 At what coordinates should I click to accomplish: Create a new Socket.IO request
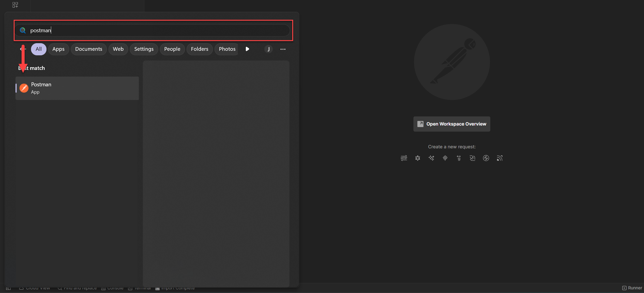[x=486, y=158]
